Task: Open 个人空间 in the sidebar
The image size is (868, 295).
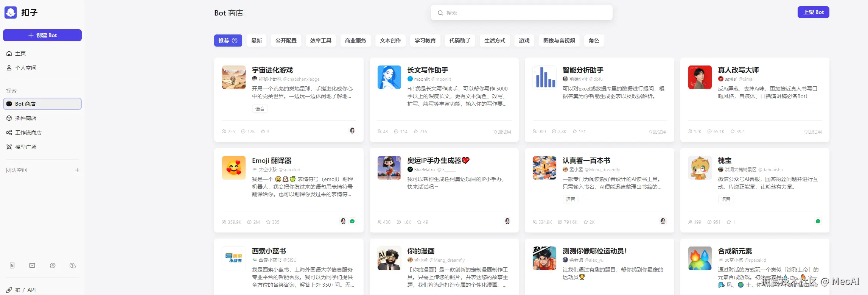Action: pyautogui.click(x=42, y=68)
